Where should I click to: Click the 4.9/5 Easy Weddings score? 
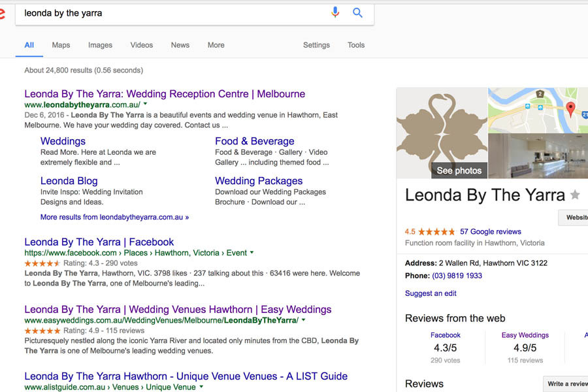[x=525, y=348]
